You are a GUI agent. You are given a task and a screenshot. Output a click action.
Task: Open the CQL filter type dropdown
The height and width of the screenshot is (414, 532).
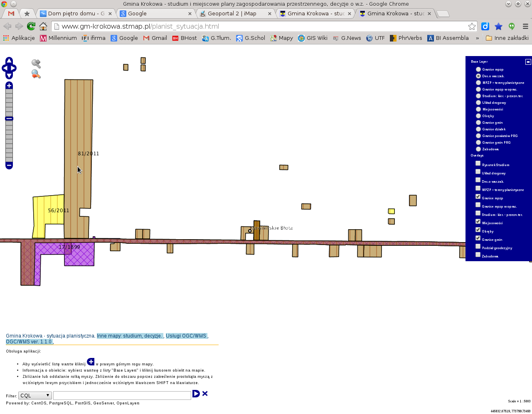[x=35, y=395]
